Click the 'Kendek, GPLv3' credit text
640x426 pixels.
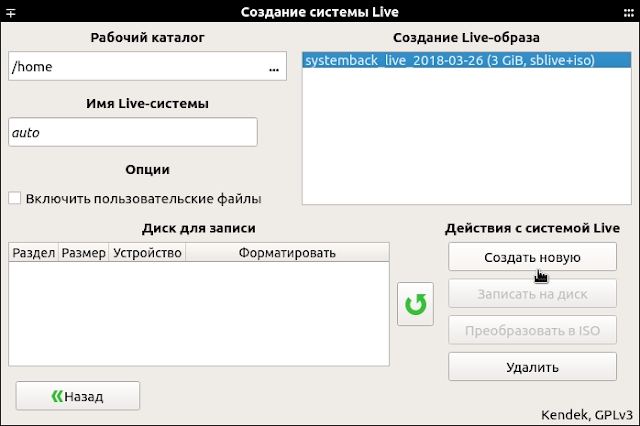click(587, 415)
